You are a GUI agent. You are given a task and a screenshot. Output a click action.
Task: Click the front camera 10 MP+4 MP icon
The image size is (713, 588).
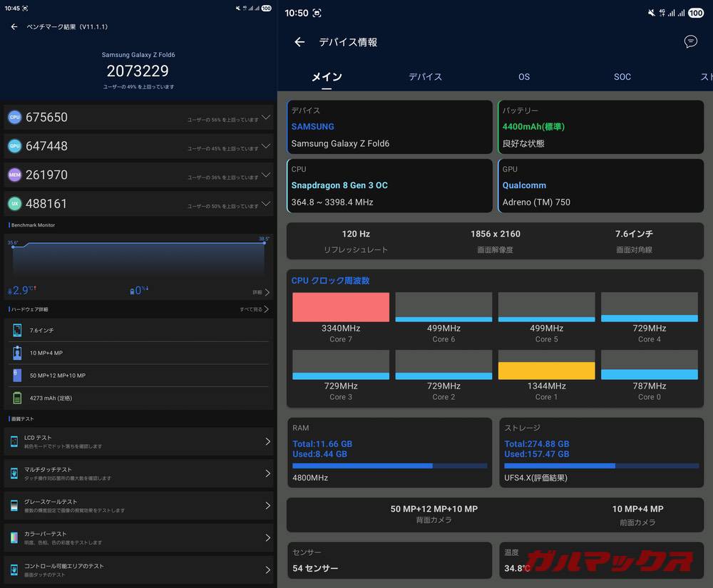pyautogui.click(x=17, y=353)
